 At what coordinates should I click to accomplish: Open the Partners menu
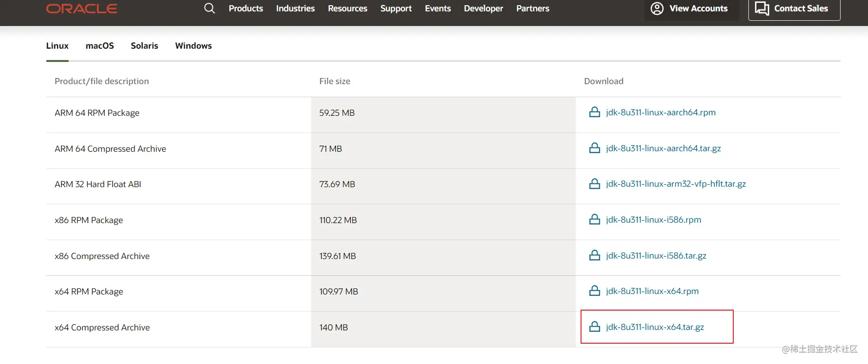[533, 9]
